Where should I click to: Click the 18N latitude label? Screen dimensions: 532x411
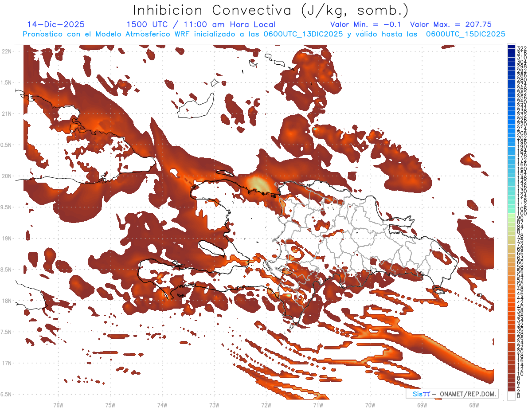pos(7,301)
